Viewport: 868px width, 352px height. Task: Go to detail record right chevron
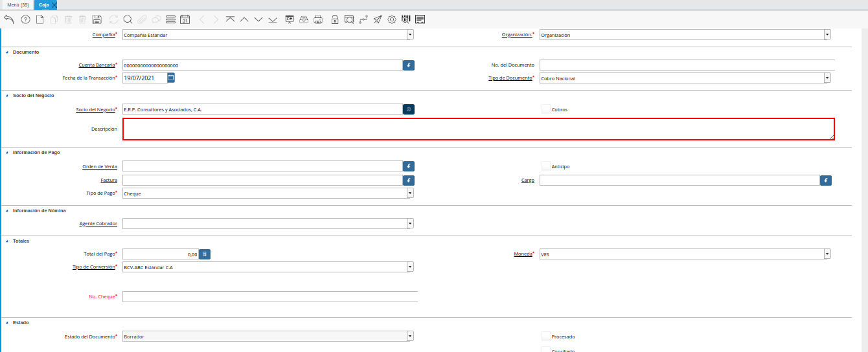click(216, 19)
